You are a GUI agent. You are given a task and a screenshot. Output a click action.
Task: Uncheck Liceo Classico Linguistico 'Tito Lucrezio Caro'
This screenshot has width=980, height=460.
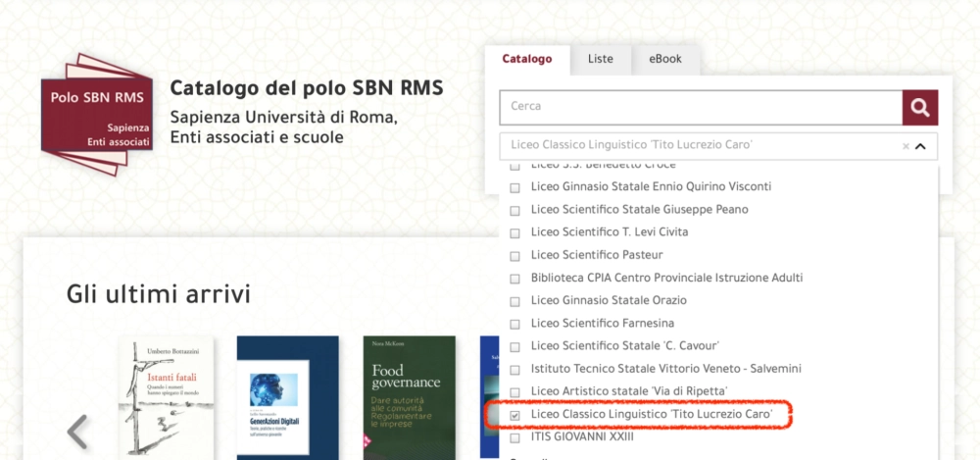pyautogui.click(x=515, y=415)
